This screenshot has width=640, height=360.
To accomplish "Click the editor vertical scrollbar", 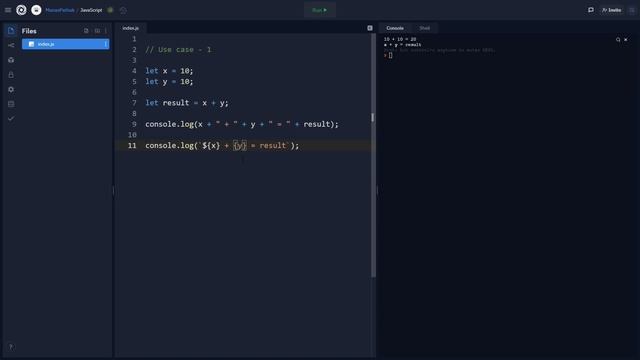I will [x=373, y=155].
